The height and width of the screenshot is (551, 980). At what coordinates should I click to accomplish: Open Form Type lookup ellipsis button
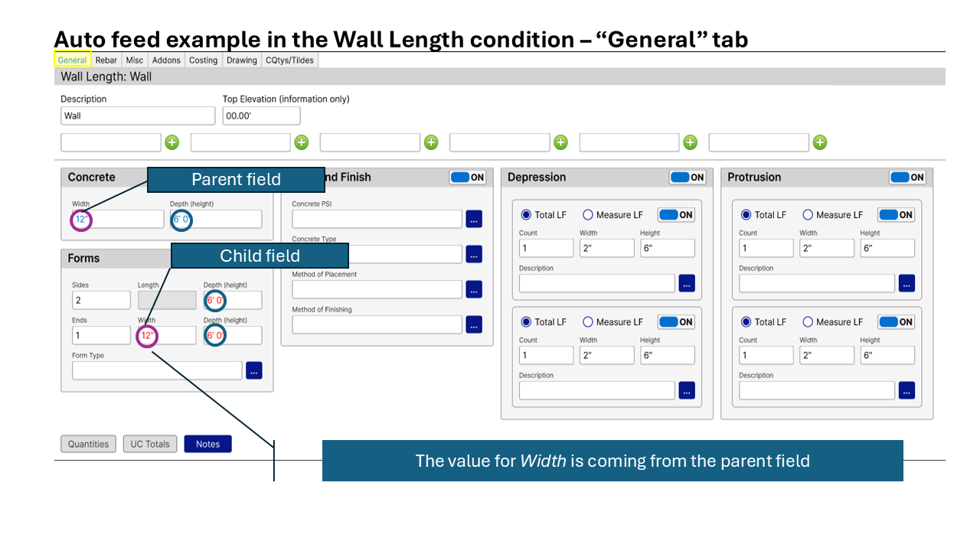pos(254,370)
